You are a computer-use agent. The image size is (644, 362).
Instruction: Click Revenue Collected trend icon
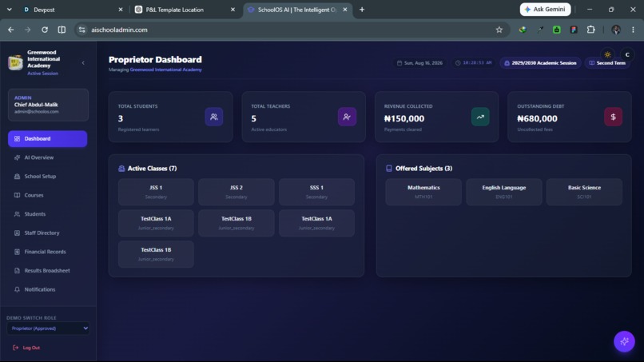480,117
